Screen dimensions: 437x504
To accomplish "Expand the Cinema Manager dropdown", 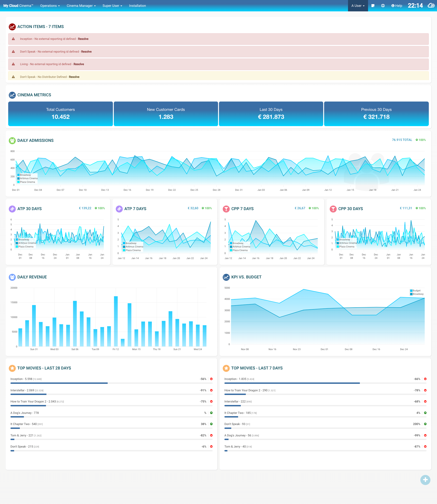I will click(x=81, y=6).
